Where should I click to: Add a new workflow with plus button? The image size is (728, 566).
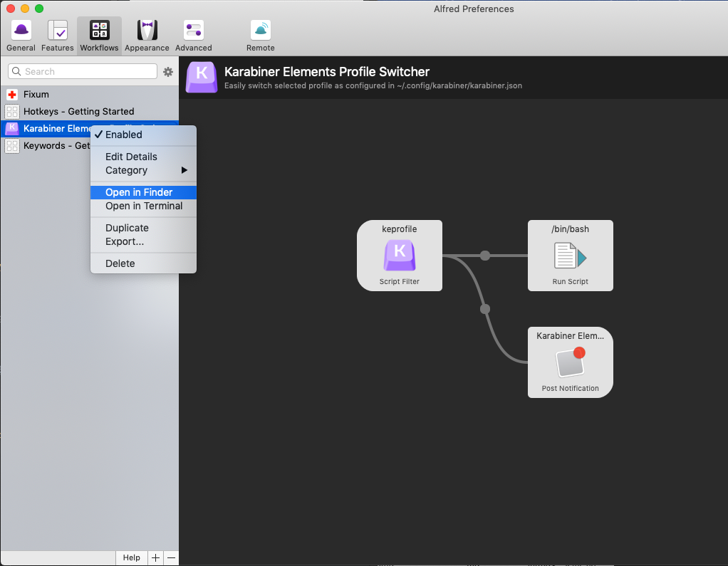[155, 557]
